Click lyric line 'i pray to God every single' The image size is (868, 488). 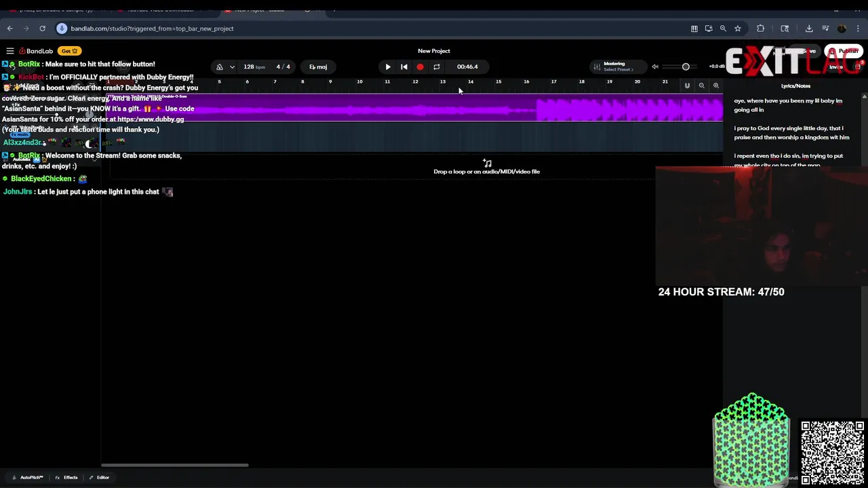(791, 132)
